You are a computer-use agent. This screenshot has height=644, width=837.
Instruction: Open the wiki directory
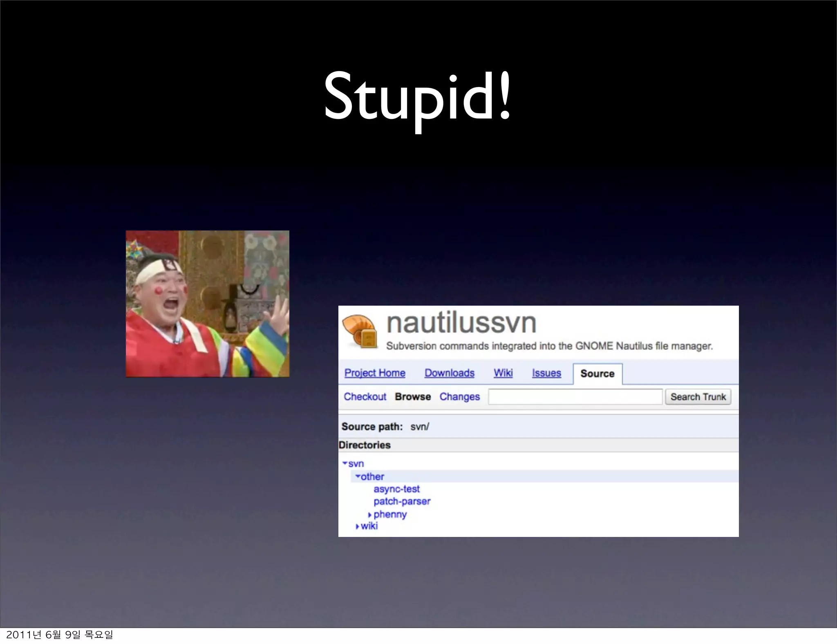point(369,526)
